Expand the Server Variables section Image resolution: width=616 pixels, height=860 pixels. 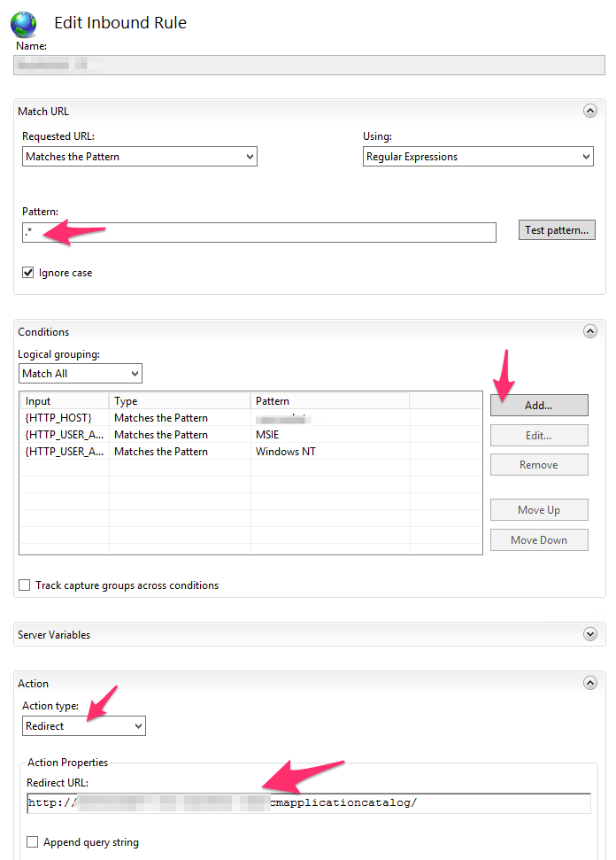pyautogui.click(x=589, y=634)
